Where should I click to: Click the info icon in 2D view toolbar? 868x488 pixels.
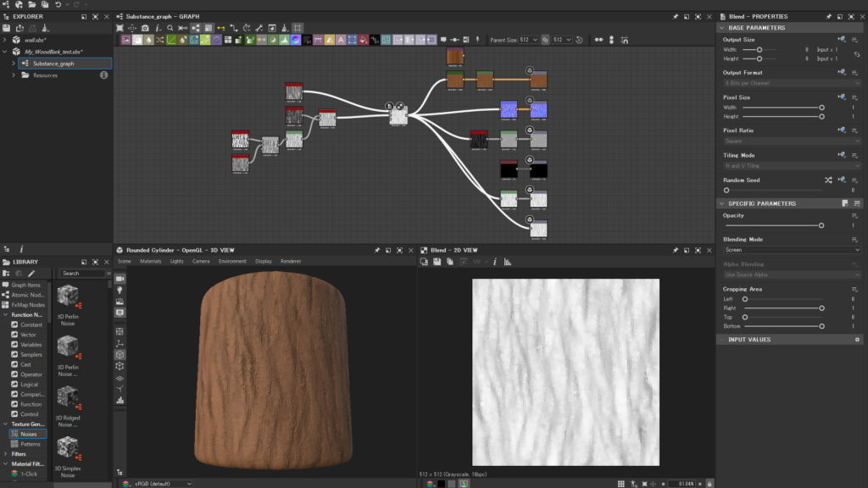[x=495, y=262]
